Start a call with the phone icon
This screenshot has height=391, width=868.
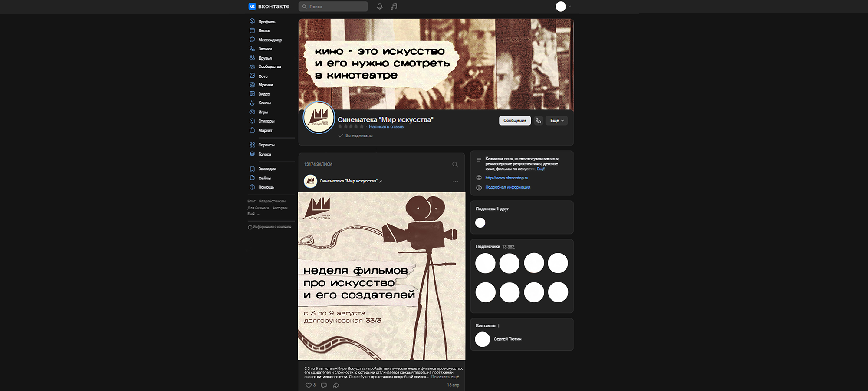(x=538, y=120)
